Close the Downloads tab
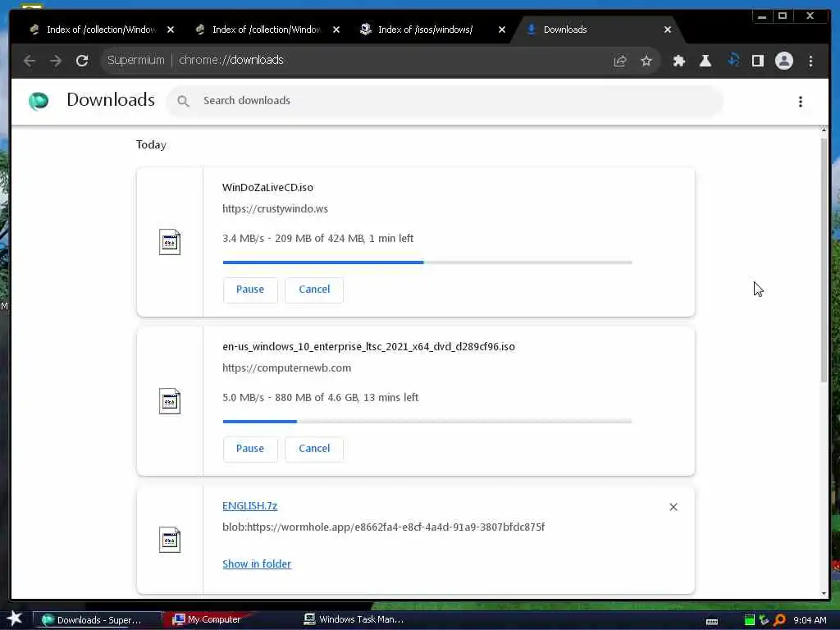Image resolution: width=840 pixels, height=630 pixels. [668, 30]
